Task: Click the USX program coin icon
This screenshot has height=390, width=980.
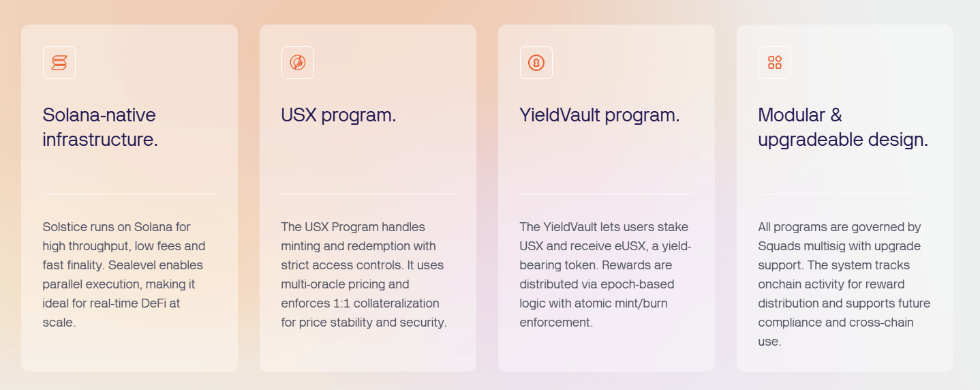Action: click(x=298, y=63)
